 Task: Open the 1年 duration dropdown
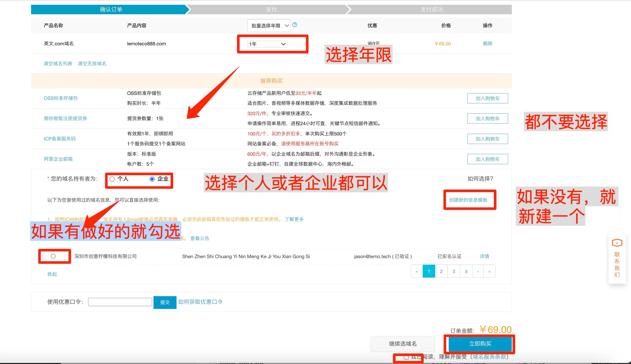point(267,44)
